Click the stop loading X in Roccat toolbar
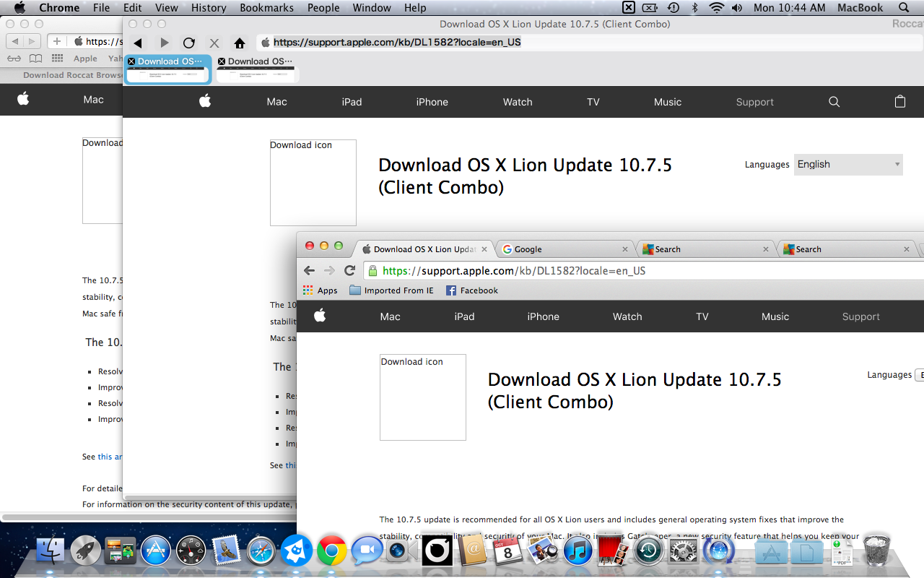924x578 pixels. (x=214, y=43)
